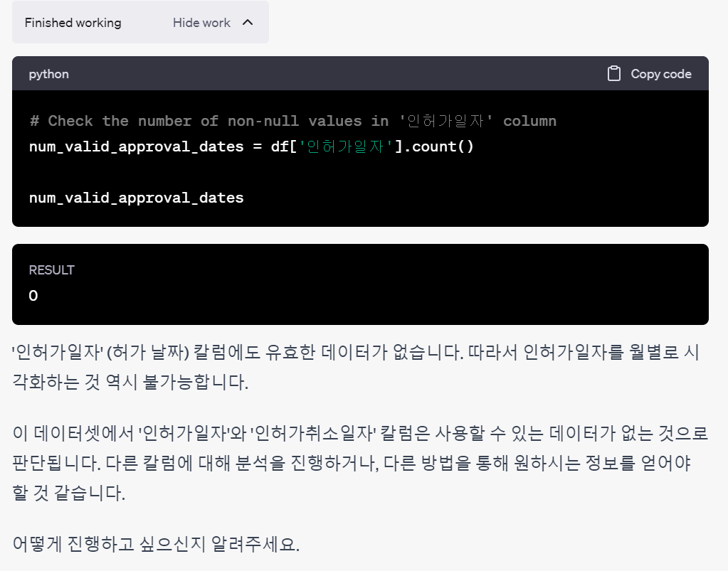Viewport: 728px width, 571px height.
Task: Click the code comment line starting '# Check the number'
Action: tap(293, 121)
